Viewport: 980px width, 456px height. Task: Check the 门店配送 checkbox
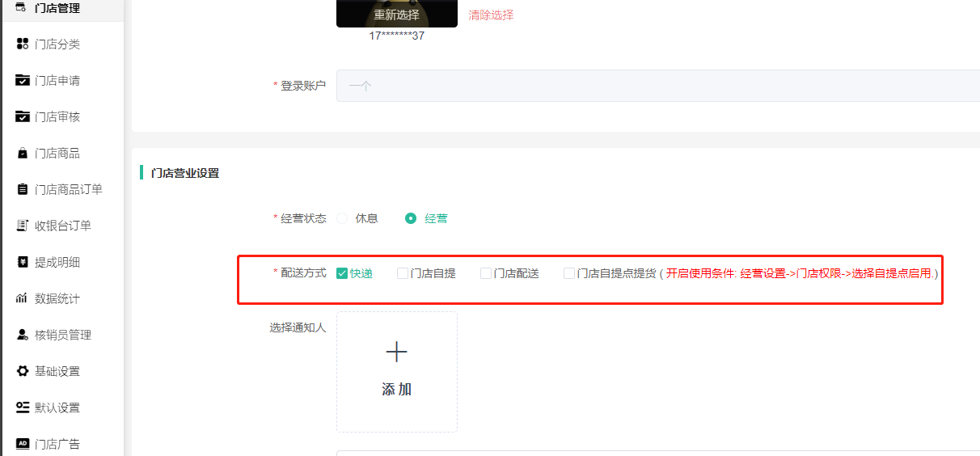[x=486, y=273]
